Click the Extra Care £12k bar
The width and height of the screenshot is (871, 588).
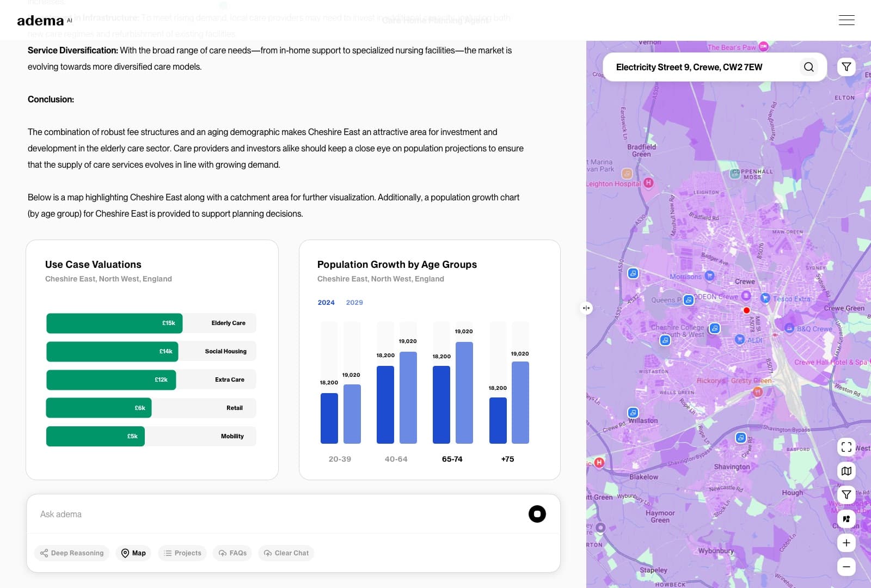[111, 380]
